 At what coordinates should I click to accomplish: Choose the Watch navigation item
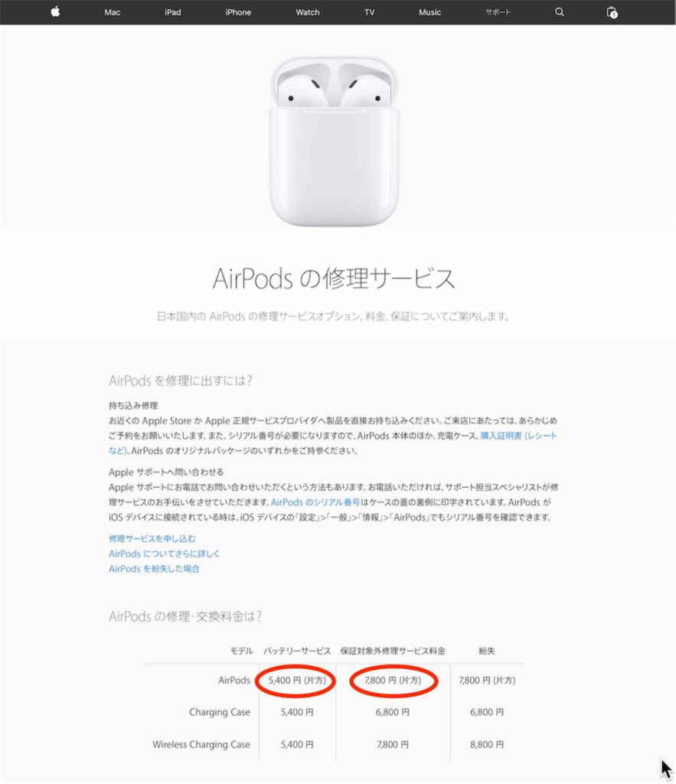pos(308,12)
